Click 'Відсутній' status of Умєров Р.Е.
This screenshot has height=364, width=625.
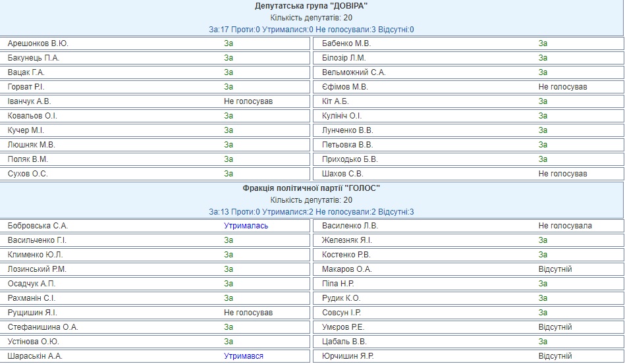tap(555, 327)
